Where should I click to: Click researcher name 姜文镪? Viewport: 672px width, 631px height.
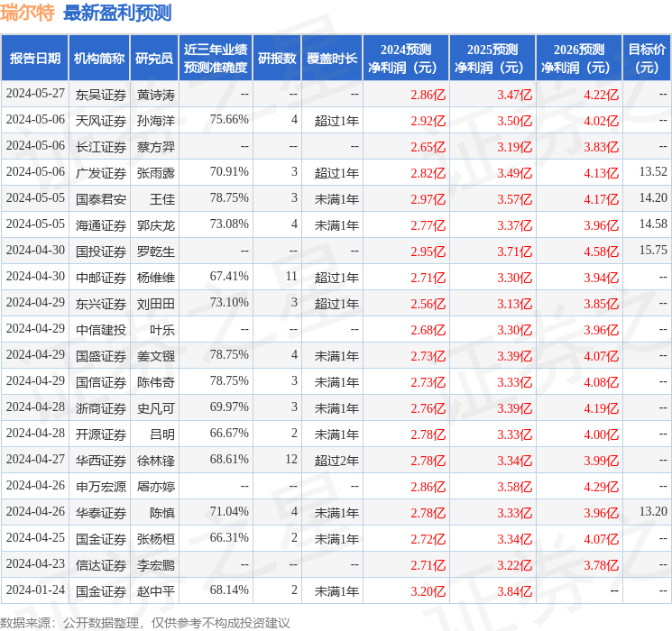[156, 356]
